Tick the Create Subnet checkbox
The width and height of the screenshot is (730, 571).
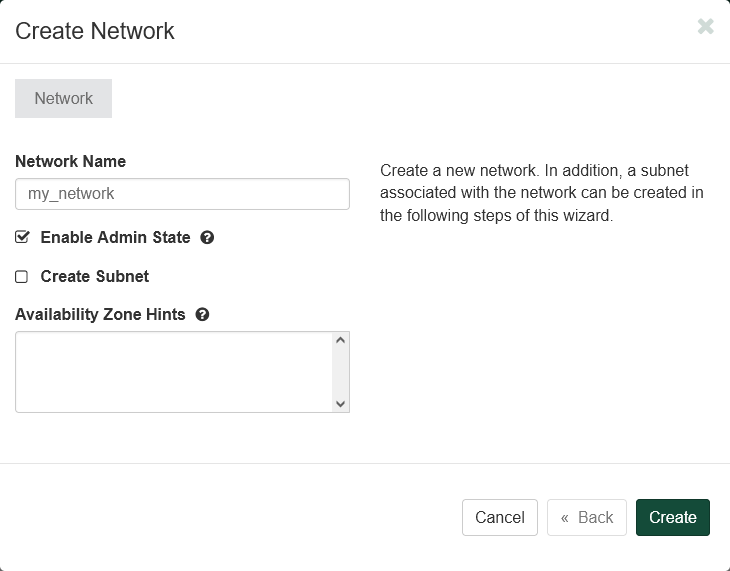22,277
